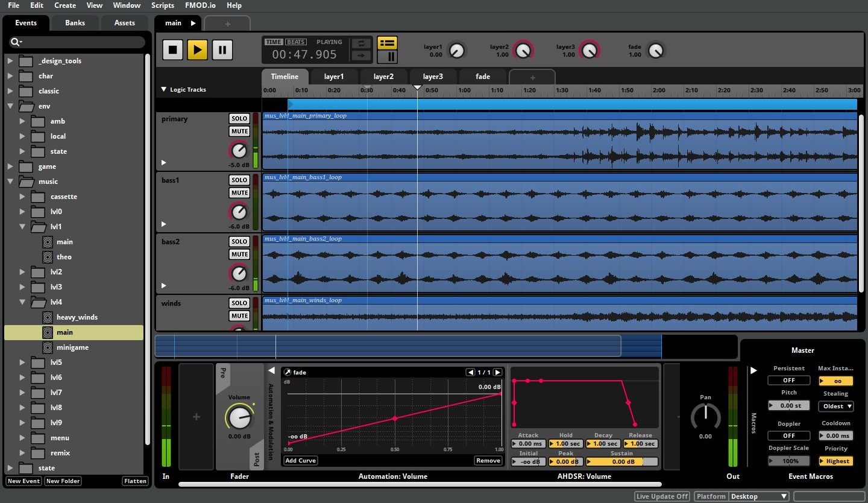
Task: Click the Pause transport button
Action: point(222,49)
